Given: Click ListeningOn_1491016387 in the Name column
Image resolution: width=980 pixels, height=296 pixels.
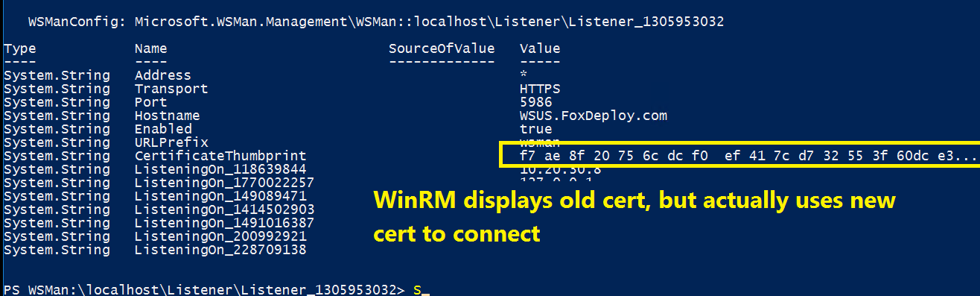Looking at the screenshot, I should [x=224, y=223].
